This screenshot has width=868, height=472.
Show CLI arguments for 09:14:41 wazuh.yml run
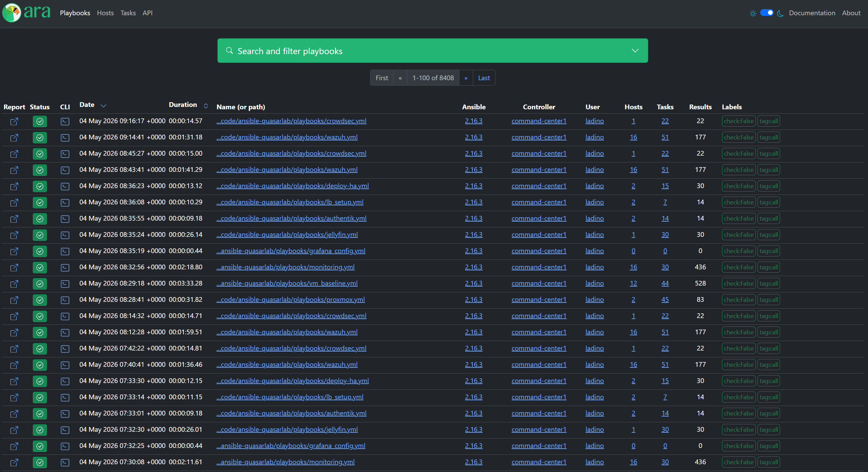[65, 137]
